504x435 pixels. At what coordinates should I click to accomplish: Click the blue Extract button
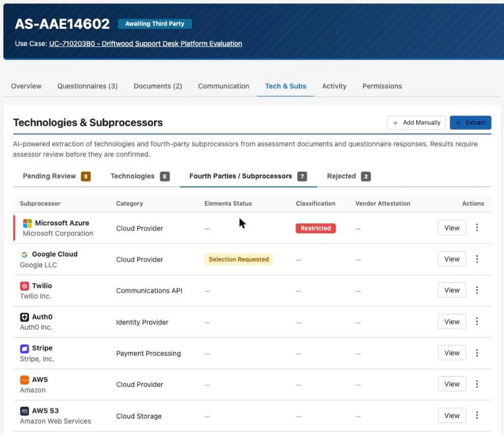click(470, 122)
